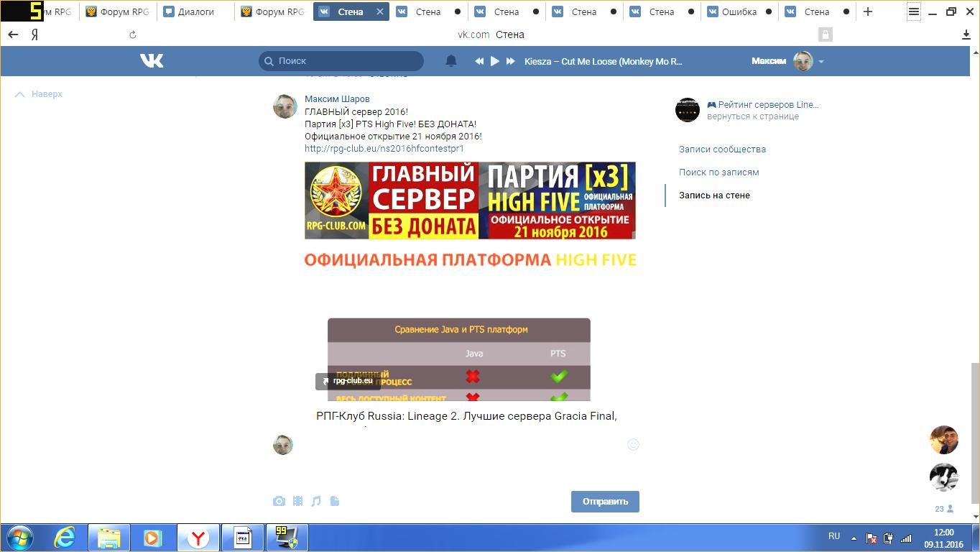Attach a photo with the camera icon
The width and height of the screenshot is (980, 552).
[x=279, y=501]
